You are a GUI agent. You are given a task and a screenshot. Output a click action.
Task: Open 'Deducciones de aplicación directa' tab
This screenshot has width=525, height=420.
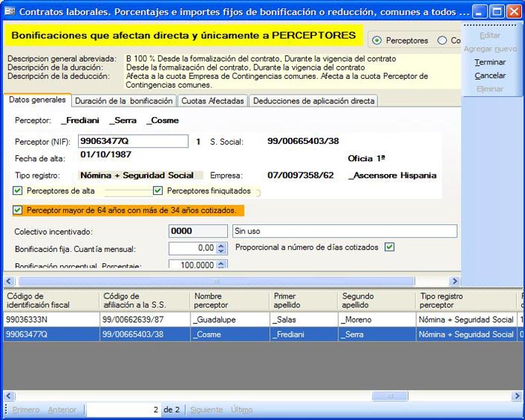[313, 100]
